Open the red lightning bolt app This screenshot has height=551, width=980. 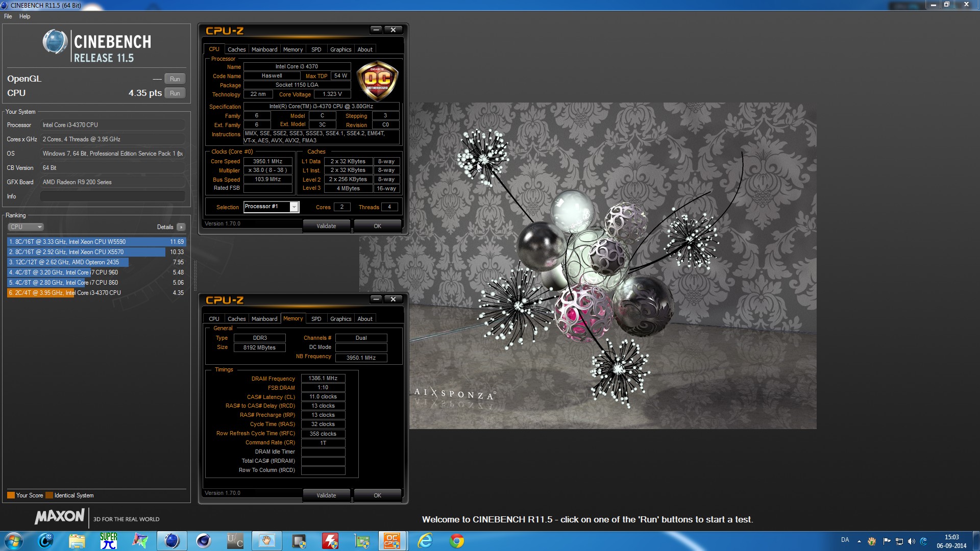tap(330, 541)
